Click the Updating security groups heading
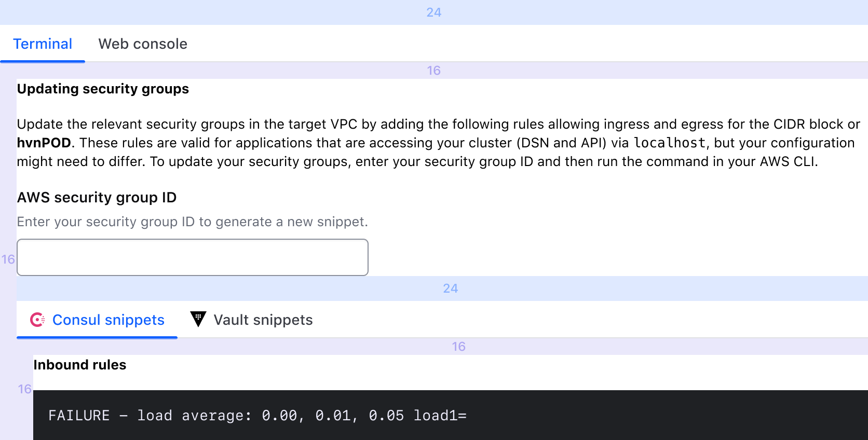868x440 pixels. (x=102, y=89)
